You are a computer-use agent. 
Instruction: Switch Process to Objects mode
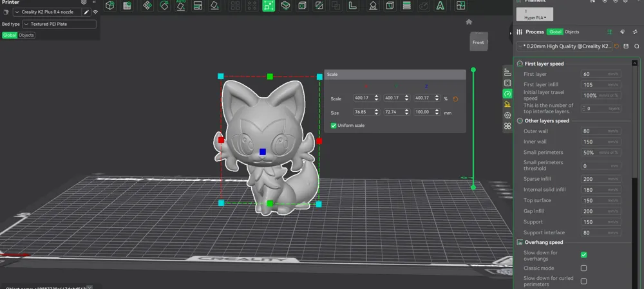[572, 32]
